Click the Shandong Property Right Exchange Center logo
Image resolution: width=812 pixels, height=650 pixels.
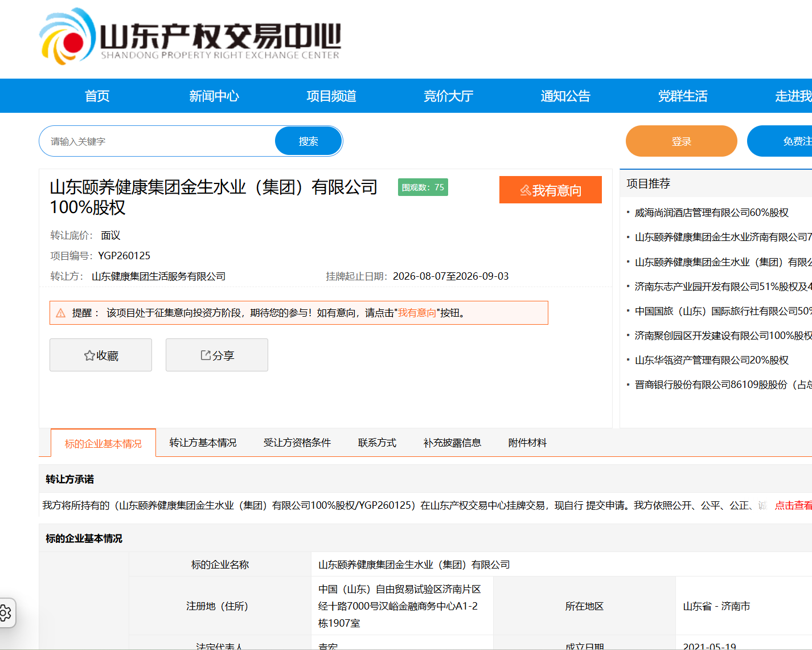190,36
